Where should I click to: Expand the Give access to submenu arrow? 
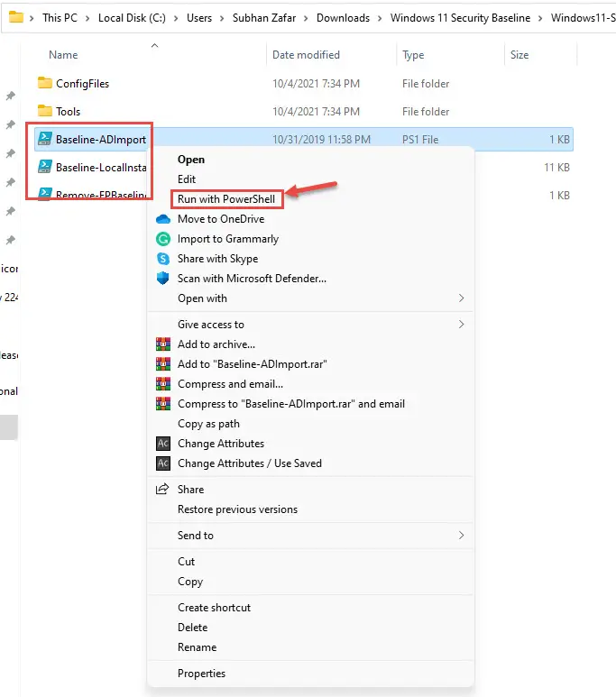coord(461,325)
